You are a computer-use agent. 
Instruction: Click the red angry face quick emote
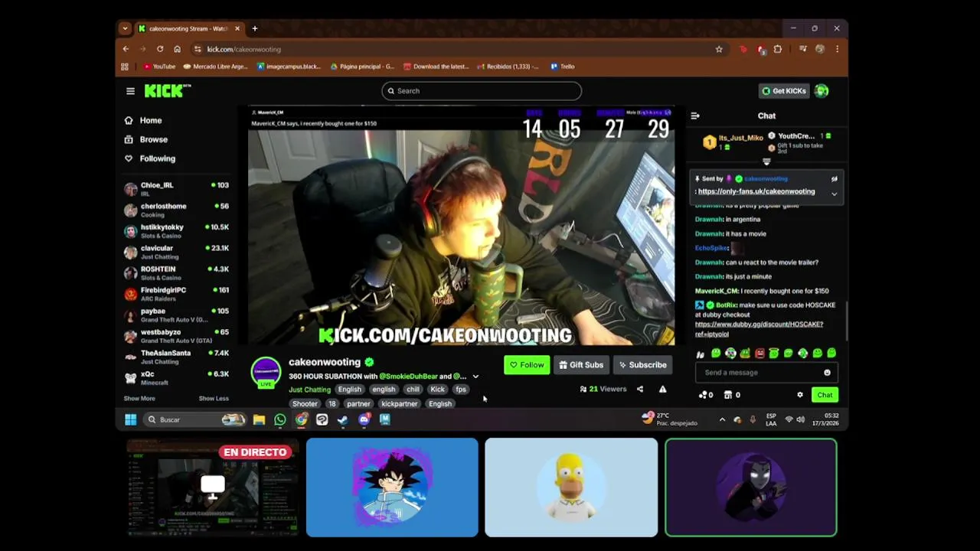click(x=759, y=353)
